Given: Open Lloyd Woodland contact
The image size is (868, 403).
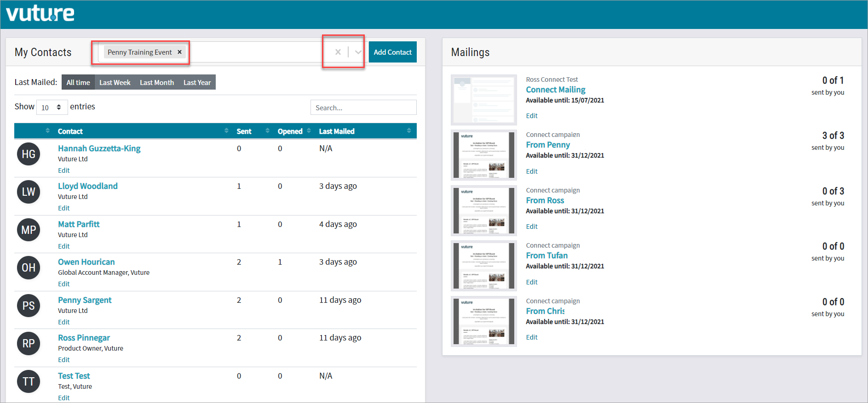Looking at the screenshot, I should [88, 186].
